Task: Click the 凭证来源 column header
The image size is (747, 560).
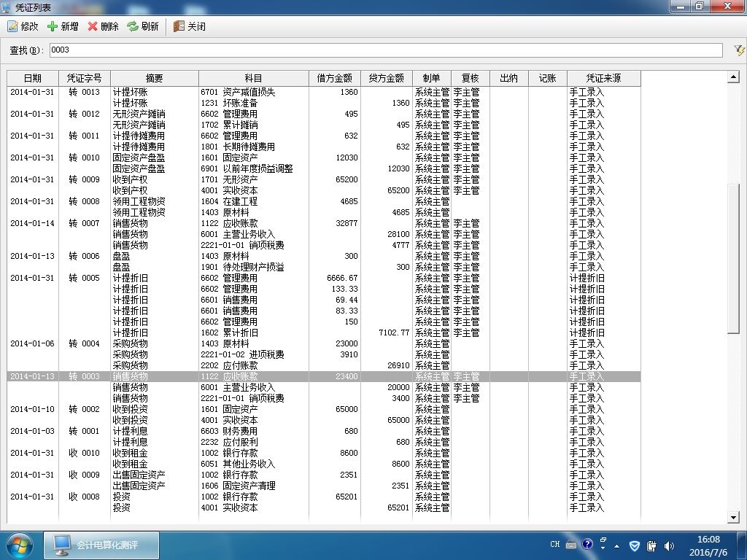Action: click(x=604, y=78)
